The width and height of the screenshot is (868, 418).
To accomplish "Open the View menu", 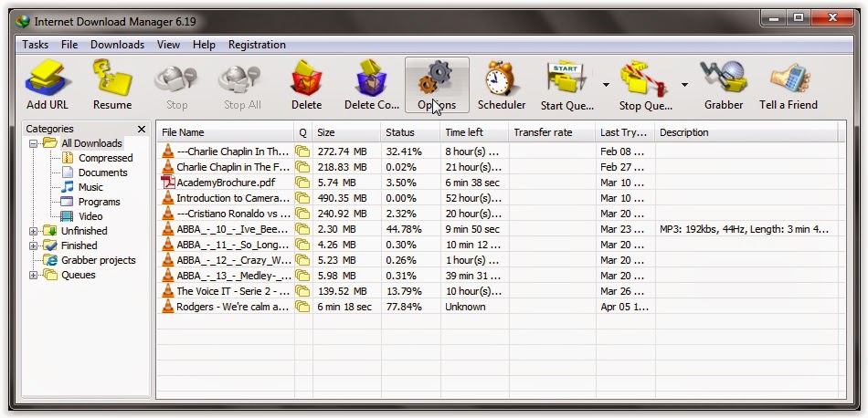I will [x=168, y=45].
